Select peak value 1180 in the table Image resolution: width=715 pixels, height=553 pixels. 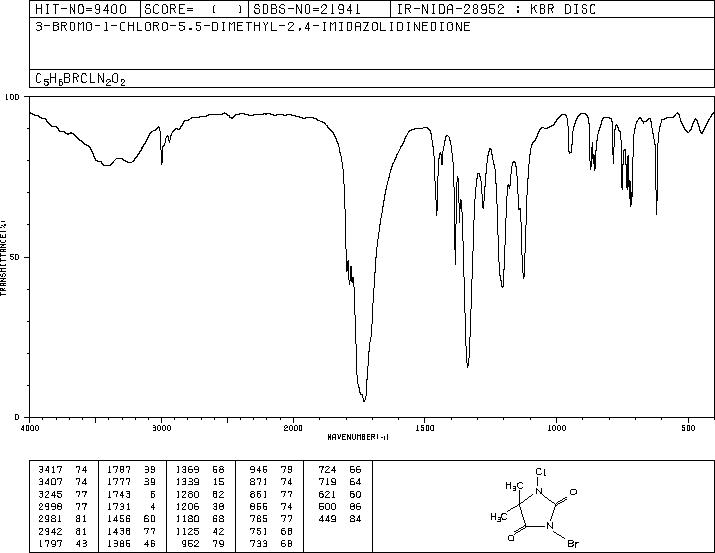point(187,519)
